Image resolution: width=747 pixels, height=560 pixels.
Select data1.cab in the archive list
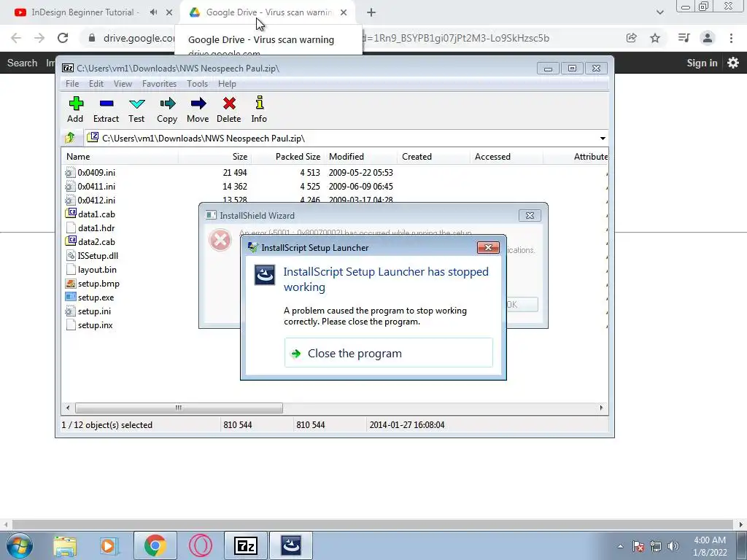[96, 214]
